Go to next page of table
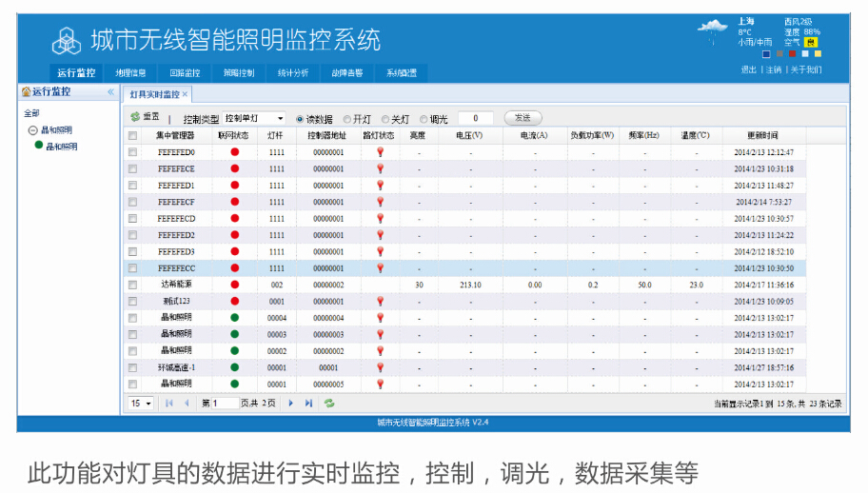This screenshot has height=493, width=868. tap(291, 404)
